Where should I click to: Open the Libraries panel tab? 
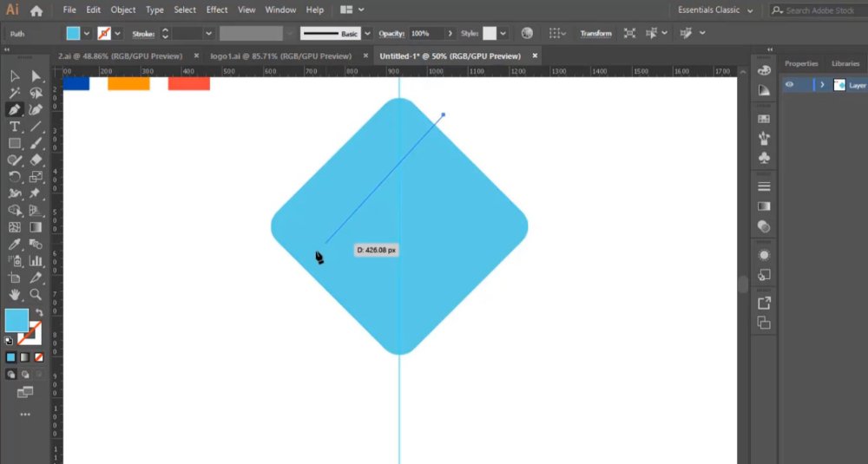point(845,63)
